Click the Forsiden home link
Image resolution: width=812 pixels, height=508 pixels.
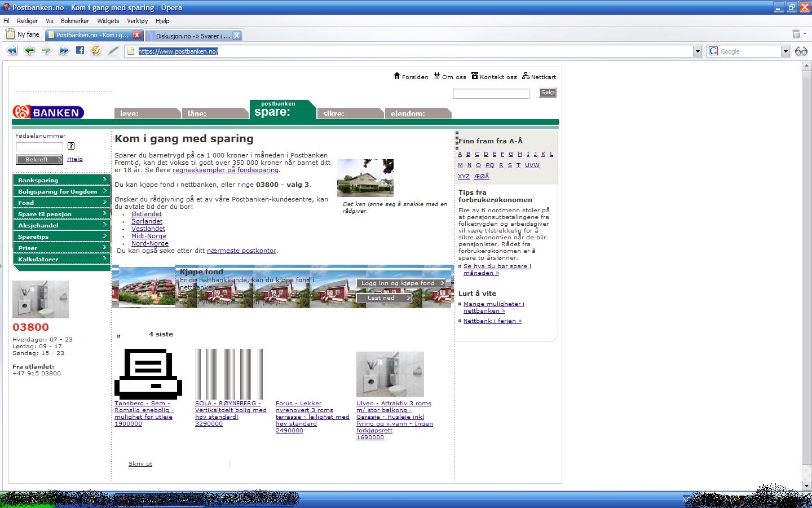coord(411,77)
